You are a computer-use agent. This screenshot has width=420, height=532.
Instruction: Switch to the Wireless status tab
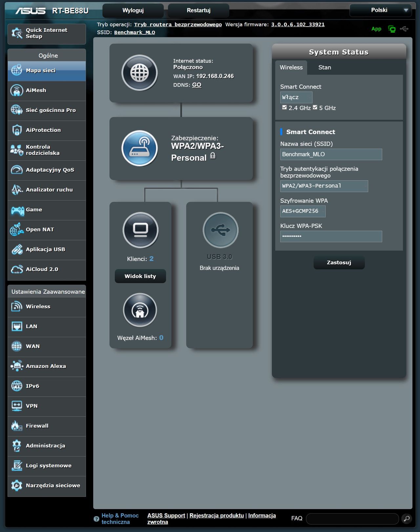pos(291,67)
